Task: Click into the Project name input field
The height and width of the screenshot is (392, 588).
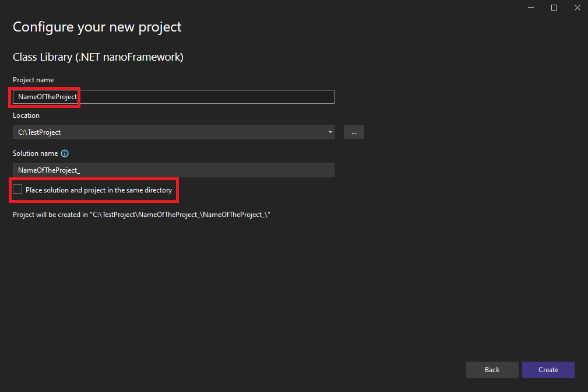Action: 204,97
